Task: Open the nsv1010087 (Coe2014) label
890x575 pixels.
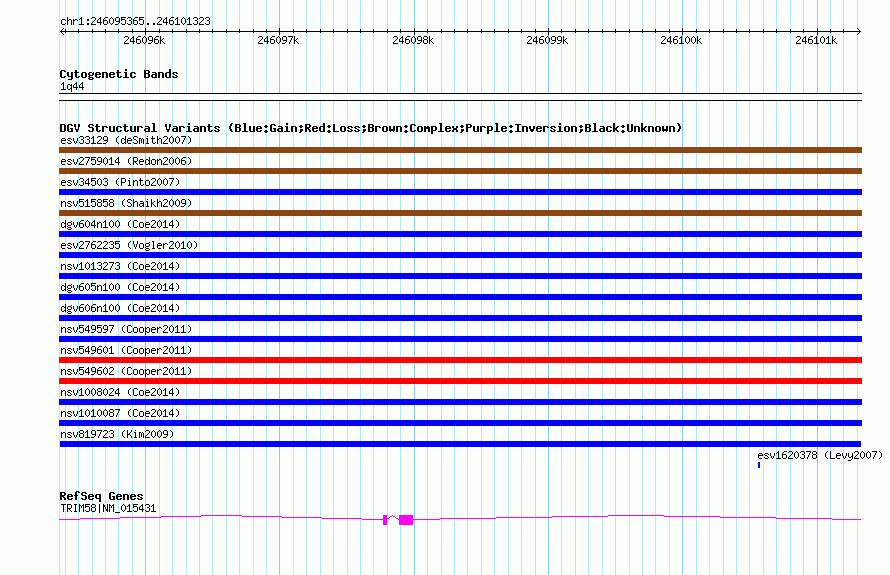Action: [120, 413]
